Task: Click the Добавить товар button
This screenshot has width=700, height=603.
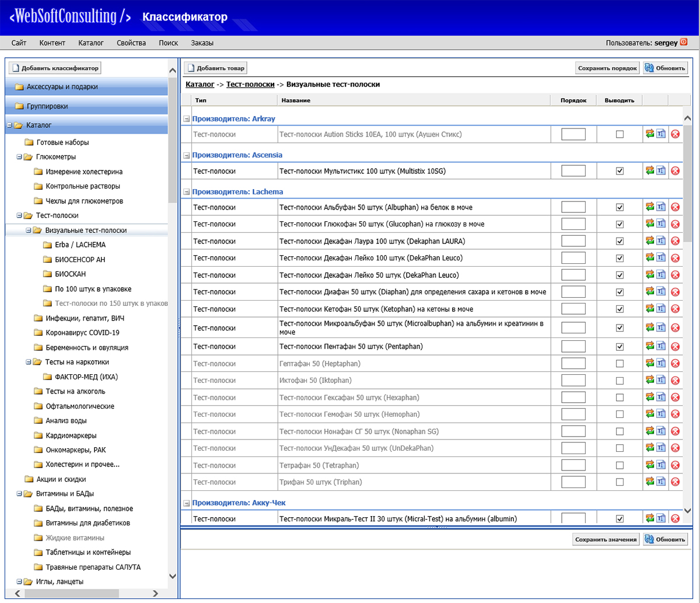Action: tap(216, 68)
